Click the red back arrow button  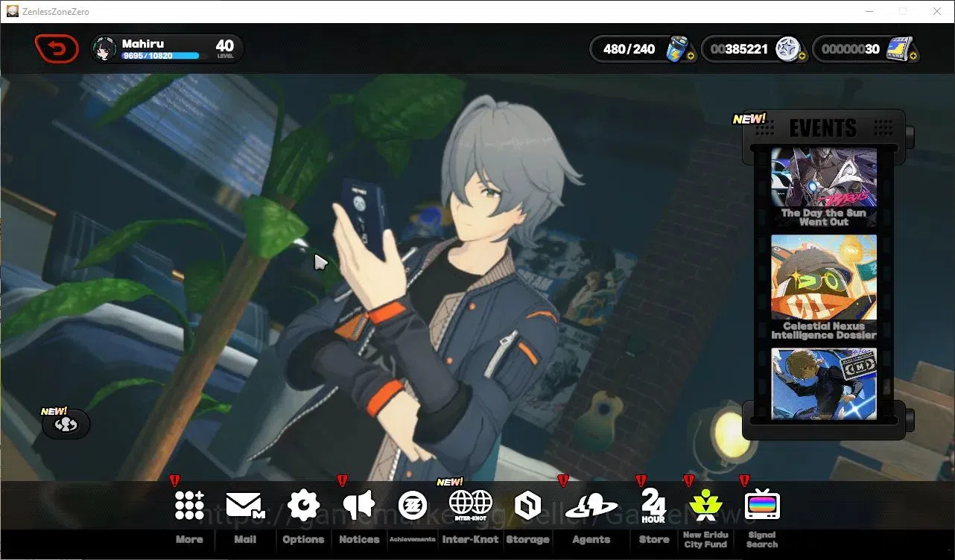click(x=57, y=49)
